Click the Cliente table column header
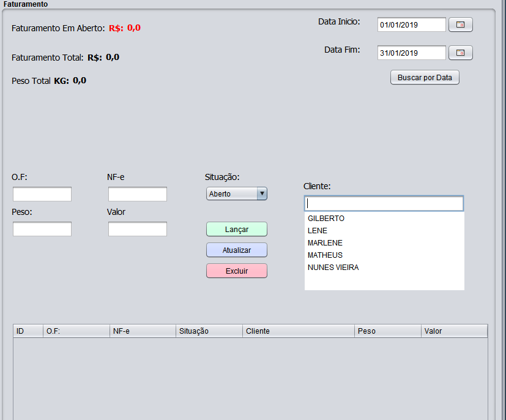The width and height of the screenshot is (506, 420). tap(299, 331)
